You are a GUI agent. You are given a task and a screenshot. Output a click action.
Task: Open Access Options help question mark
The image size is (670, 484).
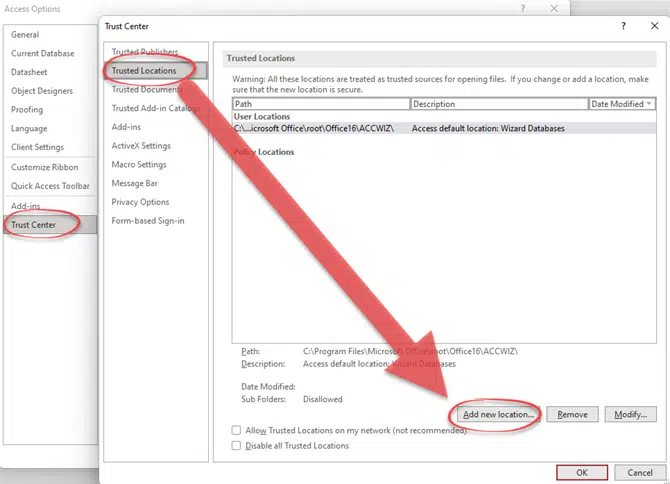(523, 9)
